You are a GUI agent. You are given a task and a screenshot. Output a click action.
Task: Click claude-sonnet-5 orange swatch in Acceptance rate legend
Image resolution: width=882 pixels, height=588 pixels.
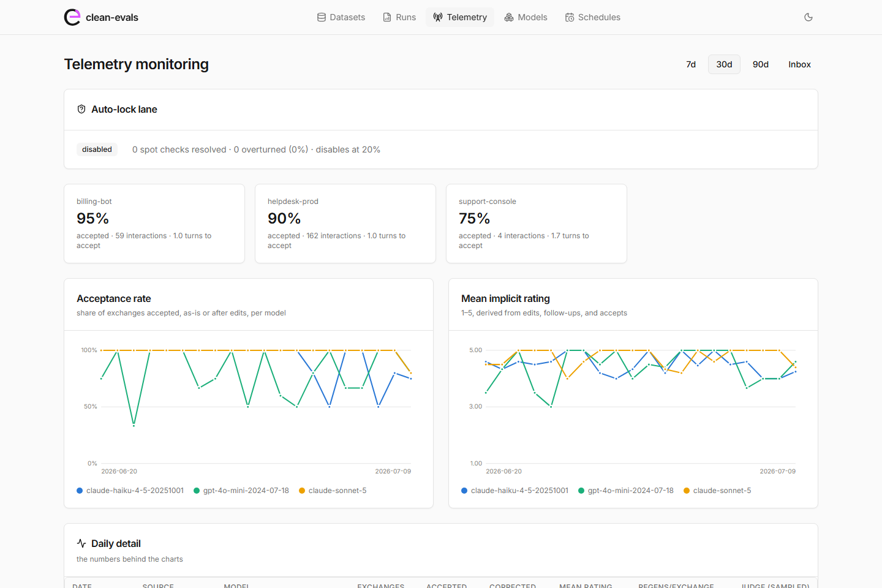pyautogui.click(x=302, y=491)
